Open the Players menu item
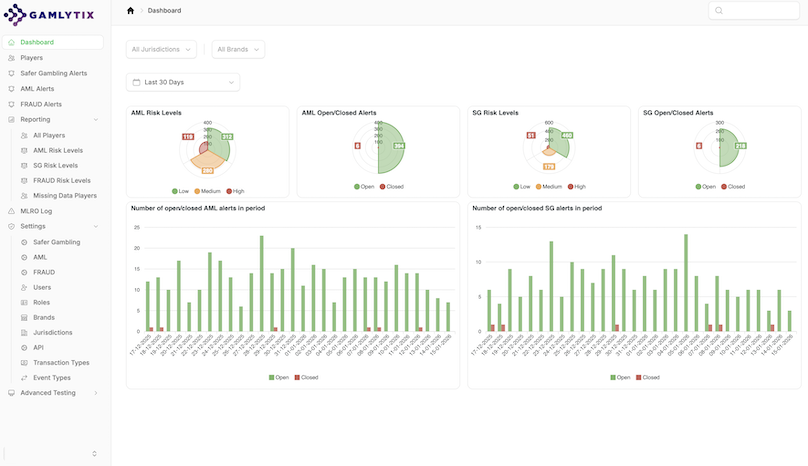The width and height of the screenshot is (808, 466). [31, 58]
